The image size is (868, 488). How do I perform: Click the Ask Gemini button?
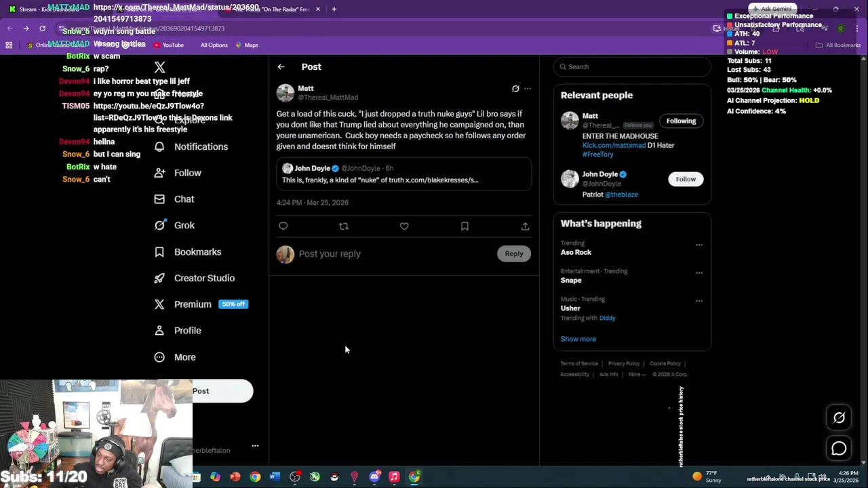[x=772, y=9]
